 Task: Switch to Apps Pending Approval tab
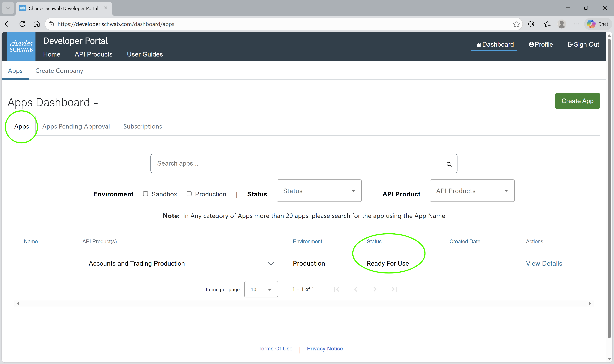point(76,126)
